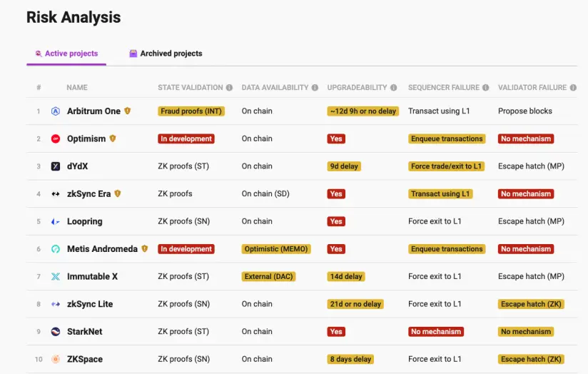Click the External (DAC) badge
The height and width of the screenshot is (374, 588).
tap(268, 276)
